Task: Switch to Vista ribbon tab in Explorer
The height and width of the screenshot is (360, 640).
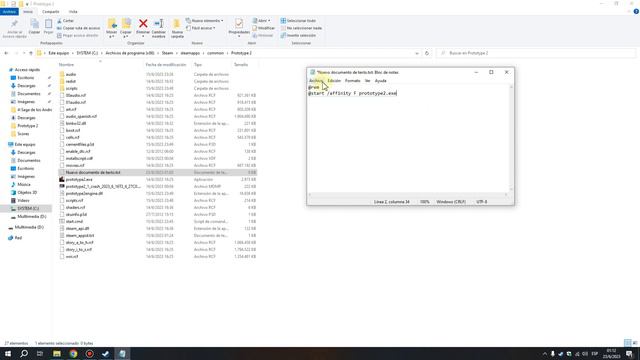Action: point(73,12)
